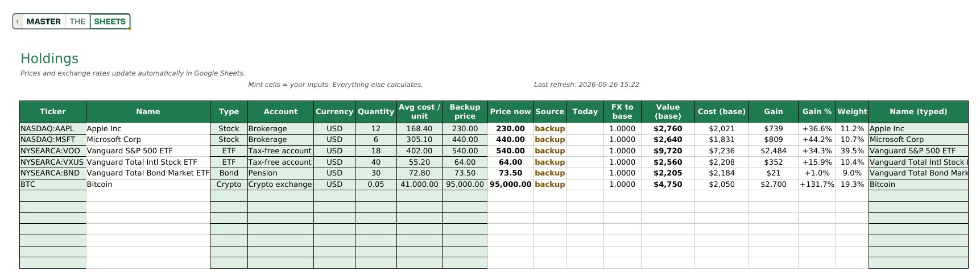Select the Pension account cell
The height and width of the screenshot is (280, 980).
(x=280, y=173)
